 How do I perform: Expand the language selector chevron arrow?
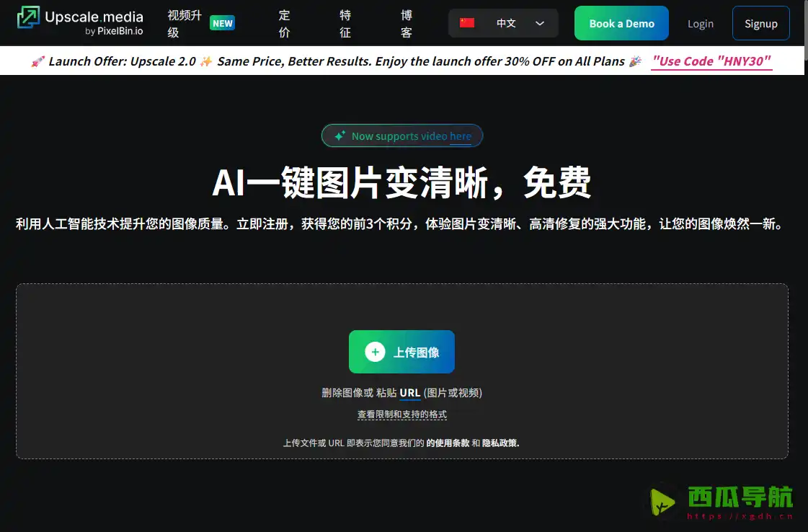pos(539,23)
